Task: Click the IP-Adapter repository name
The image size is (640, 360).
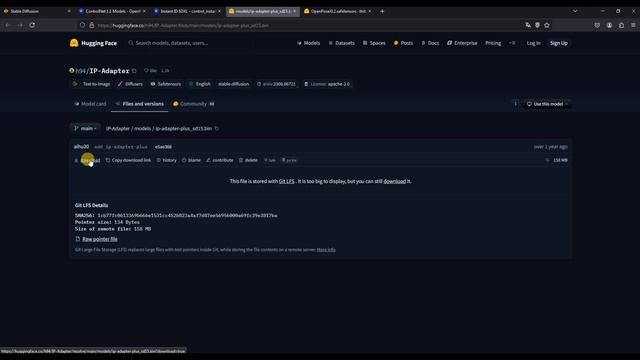Action: 109,71
